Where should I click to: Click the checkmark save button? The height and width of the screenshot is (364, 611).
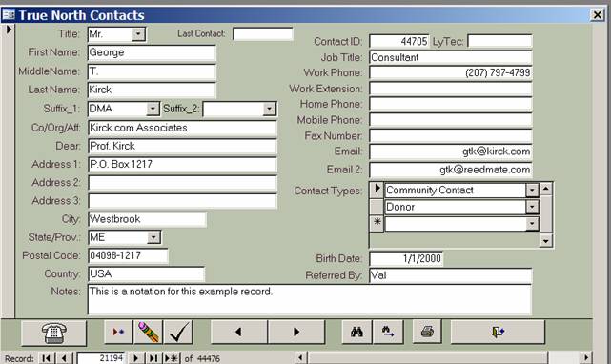pyautogui.click(x=178, y=332)
